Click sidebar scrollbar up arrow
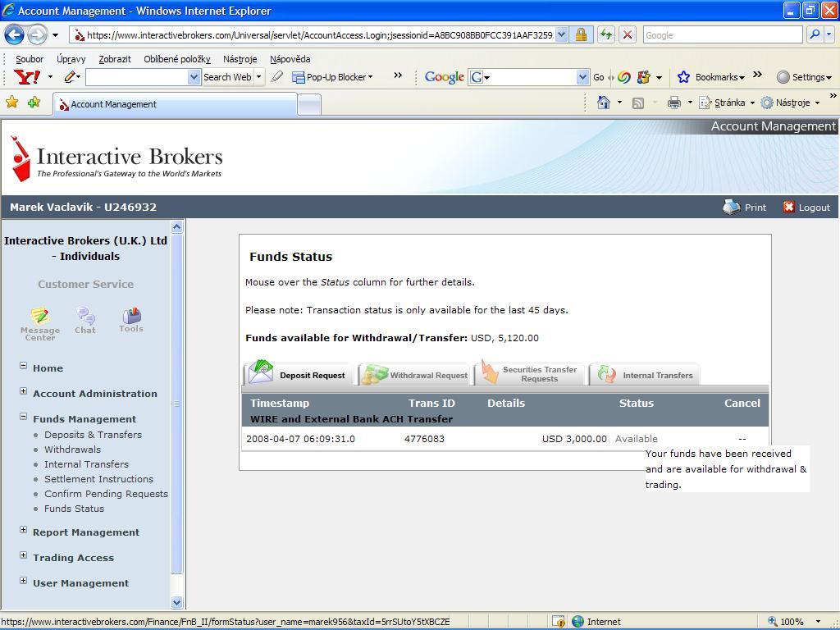Image resolution: width=840 pixels, height=630 pixels. (x=177, y=227)
